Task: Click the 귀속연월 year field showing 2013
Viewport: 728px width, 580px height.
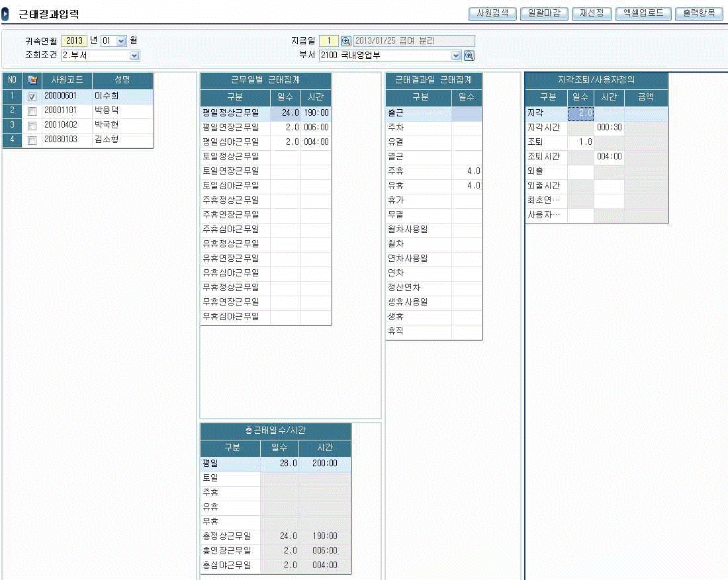Action: pyautogui.click(x=73, y=41)
